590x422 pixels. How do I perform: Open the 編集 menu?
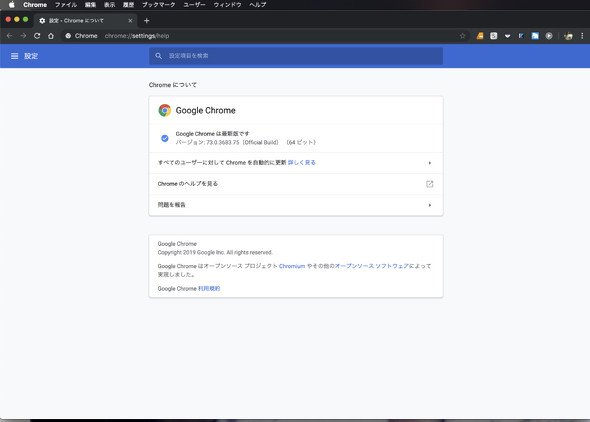pos(90,5)
